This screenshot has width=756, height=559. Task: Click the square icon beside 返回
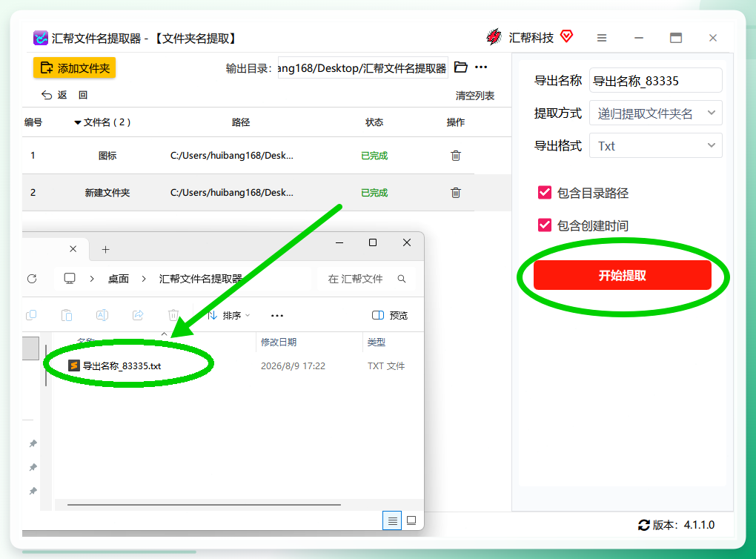[x=83, y=95]
